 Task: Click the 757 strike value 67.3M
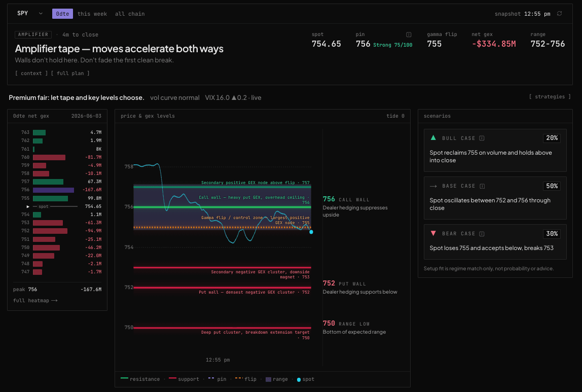click(94, 182)
